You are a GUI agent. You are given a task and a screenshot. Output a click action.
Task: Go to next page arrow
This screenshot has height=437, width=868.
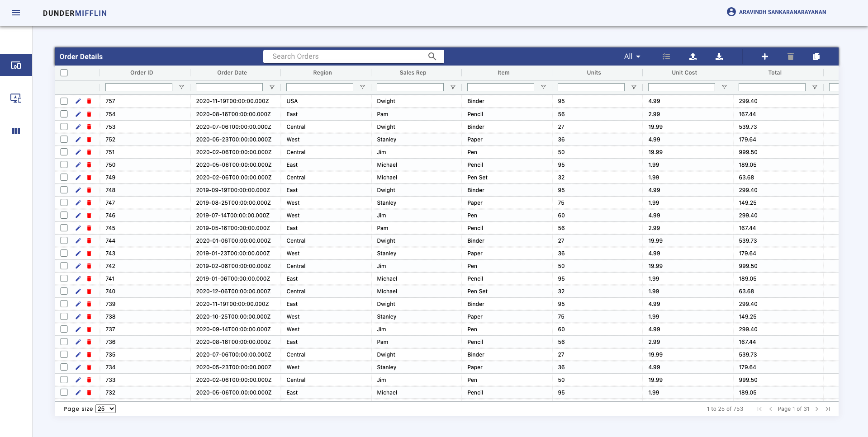[817, 409]
